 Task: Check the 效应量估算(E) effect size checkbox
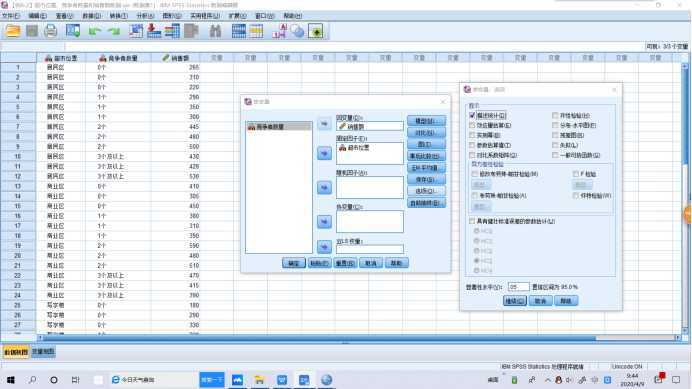point(472,125)
